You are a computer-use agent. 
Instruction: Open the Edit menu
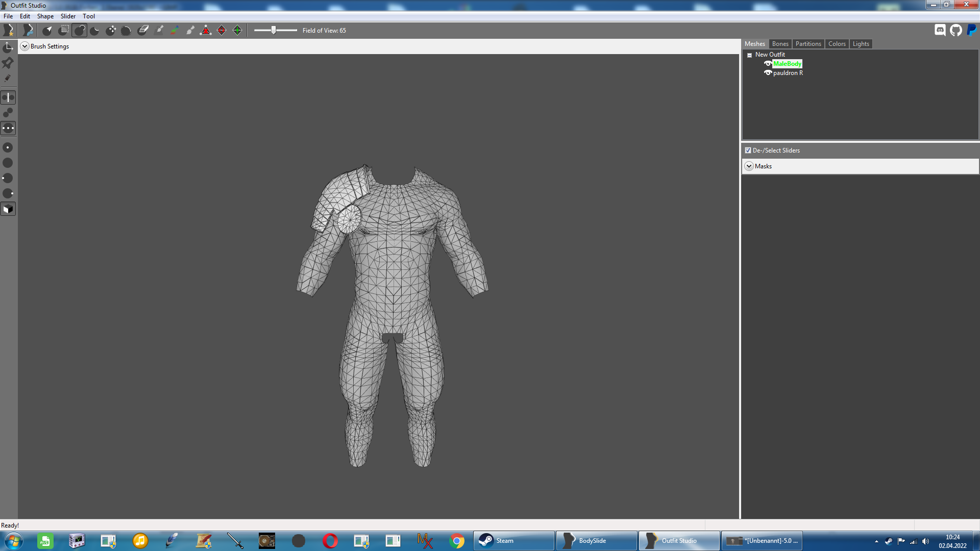(25, 16)
